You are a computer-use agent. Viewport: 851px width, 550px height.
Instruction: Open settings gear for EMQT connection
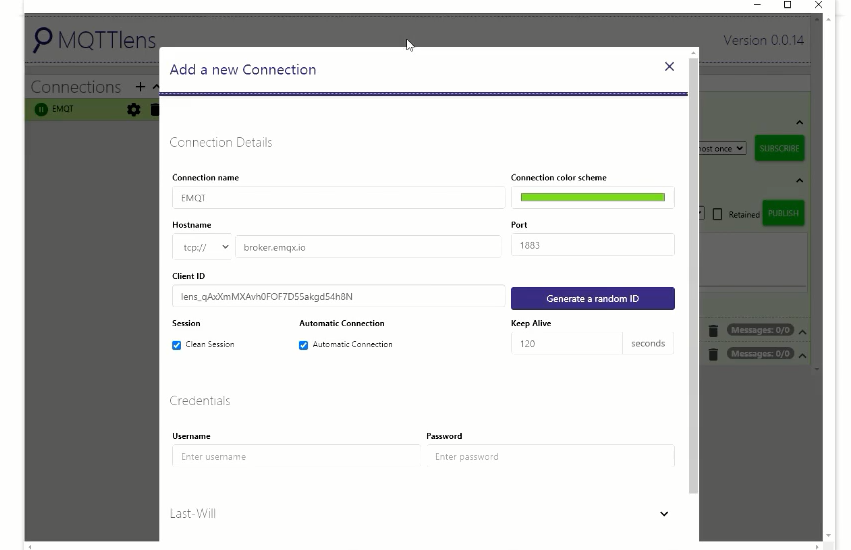(x=134, y=110)
